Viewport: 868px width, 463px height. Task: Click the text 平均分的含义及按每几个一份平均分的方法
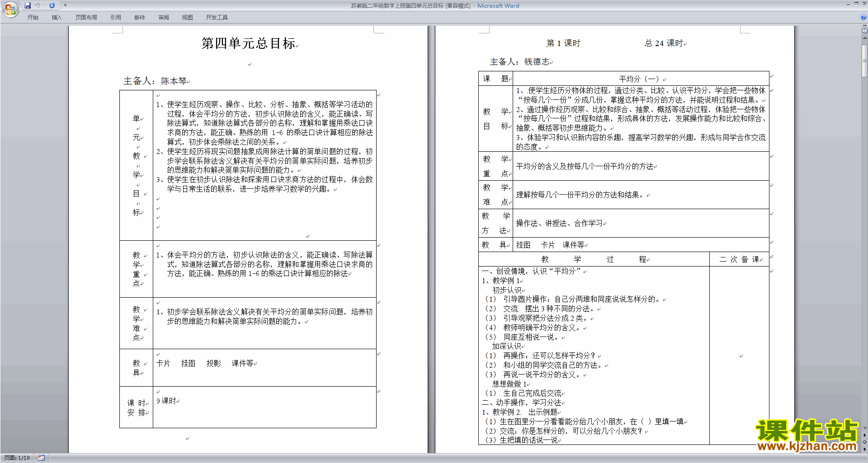pos(585,166)
